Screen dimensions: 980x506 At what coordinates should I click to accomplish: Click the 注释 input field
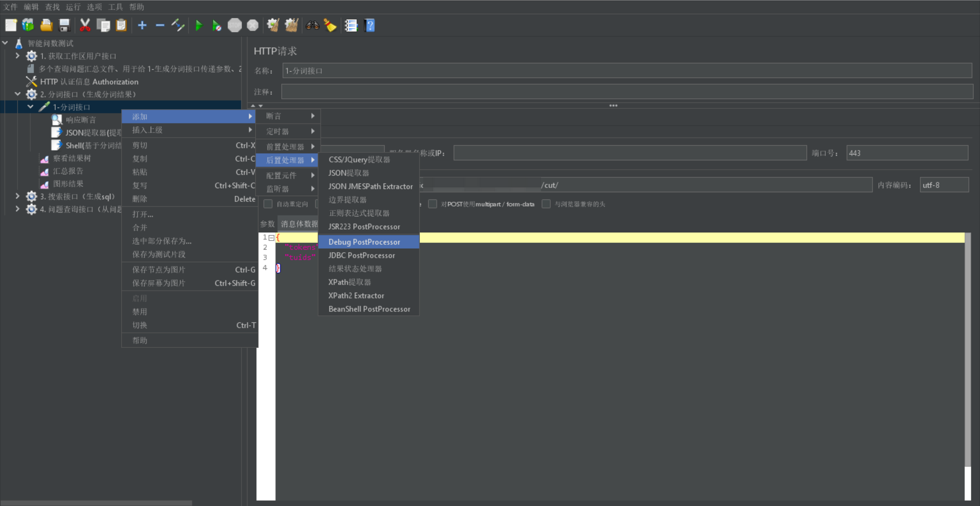627,92
